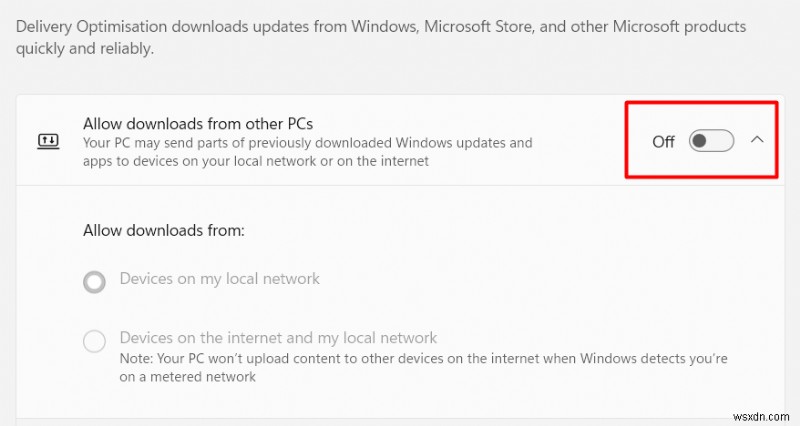The width and height of the screenshot is (800, 426).
Task: Click the Off label beside the switch
Action: coord(663,141)
